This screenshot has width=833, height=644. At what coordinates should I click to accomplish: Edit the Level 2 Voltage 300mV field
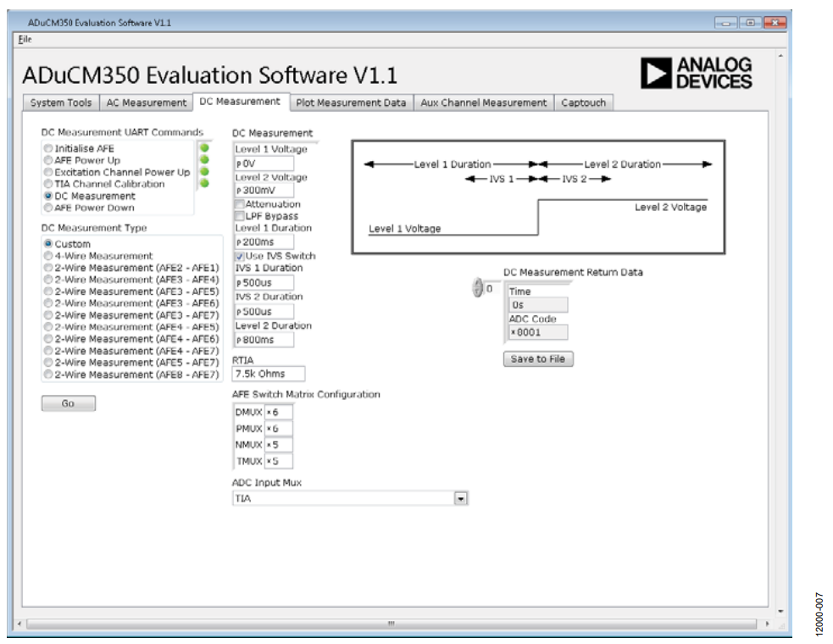264,190
